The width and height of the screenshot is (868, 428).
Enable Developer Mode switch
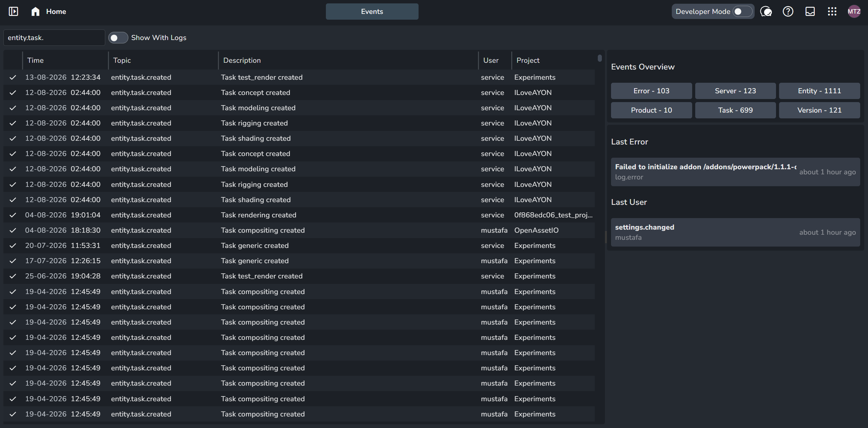tap(742, 12)
